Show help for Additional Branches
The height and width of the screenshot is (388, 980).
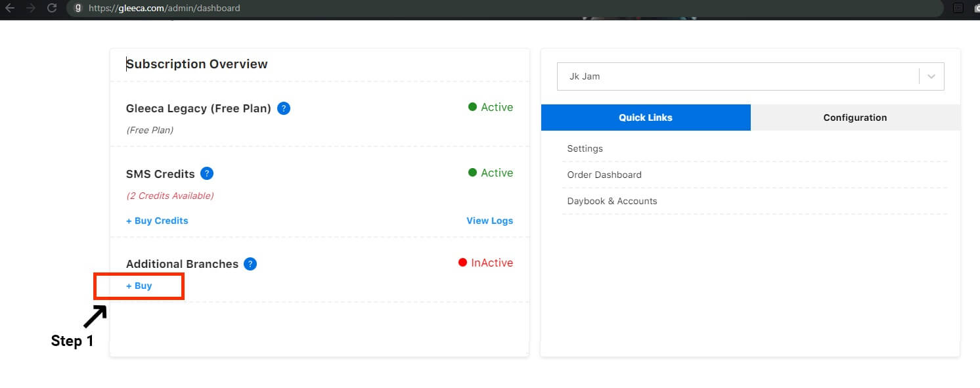click(x=250, y=264)
